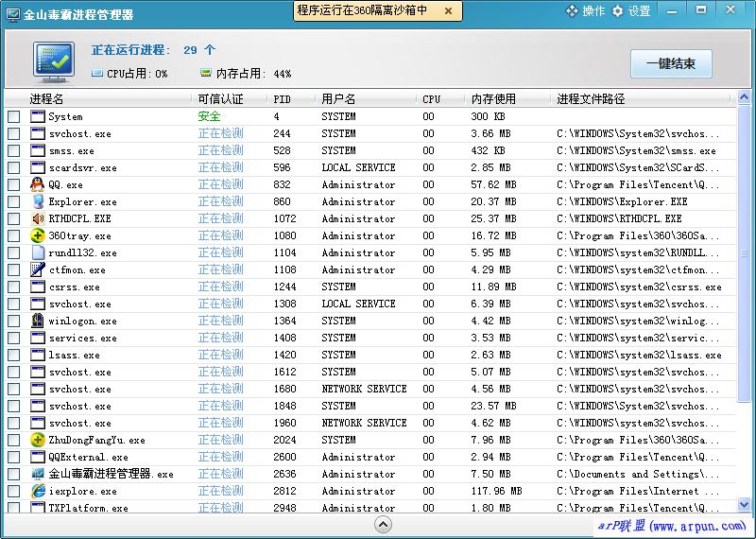This screenshot has width=756, height=539.
Task: Dismiss the 360 sandbox notification banner
Action: pyautogui.click(x=448, y=11)
